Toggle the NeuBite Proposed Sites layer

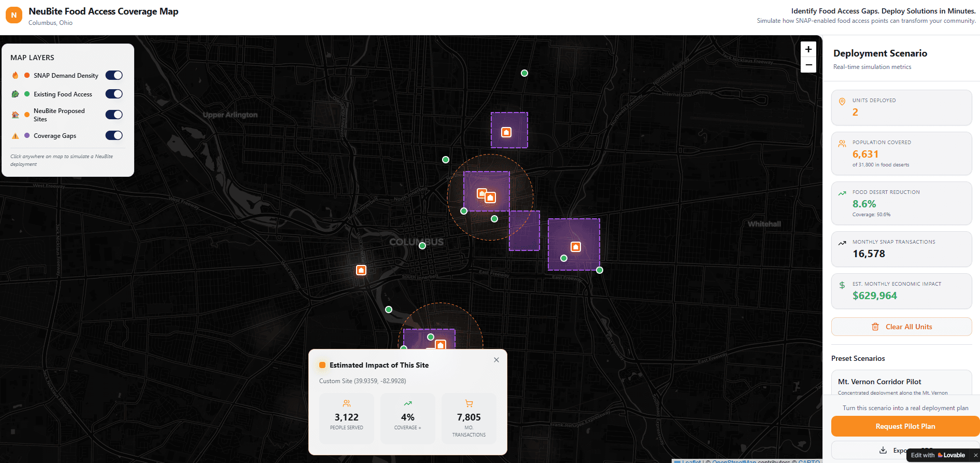tap(114, 115)
